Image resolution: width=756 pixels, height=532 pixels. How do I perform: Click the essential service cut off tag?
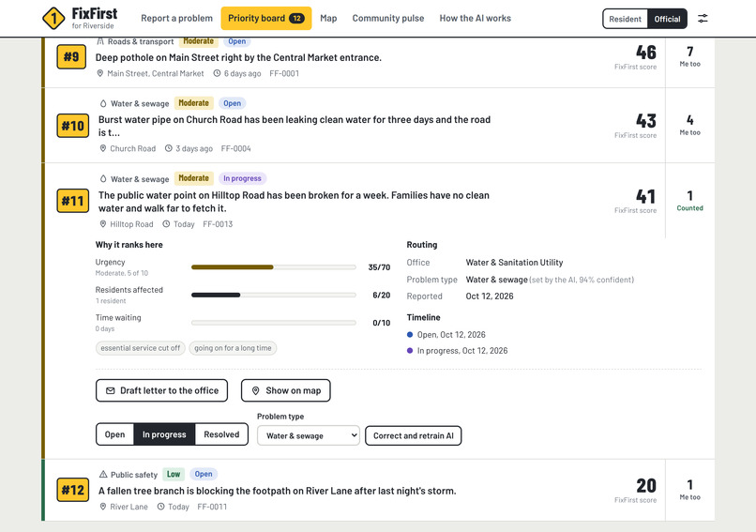[x=141, y=348]
